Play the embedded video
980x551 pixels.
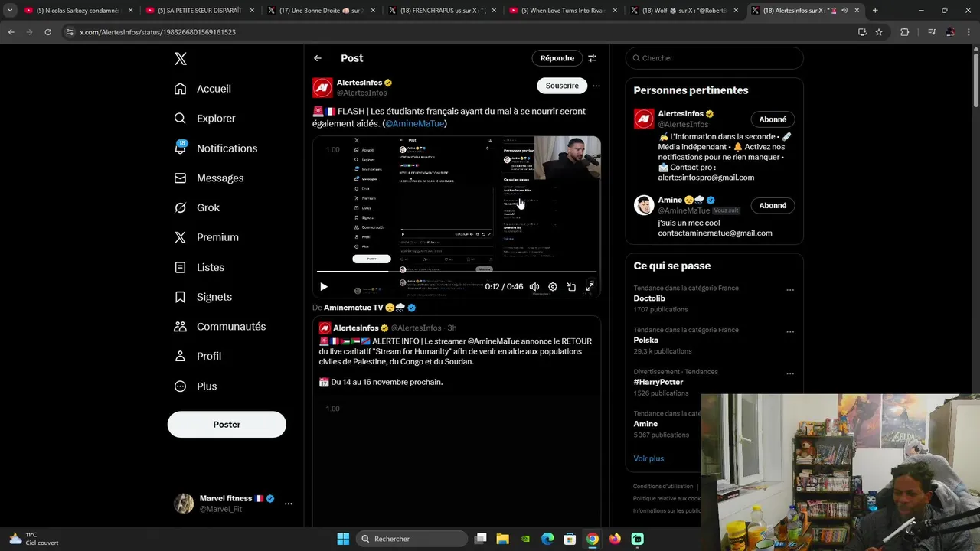[x=324, y=287]
